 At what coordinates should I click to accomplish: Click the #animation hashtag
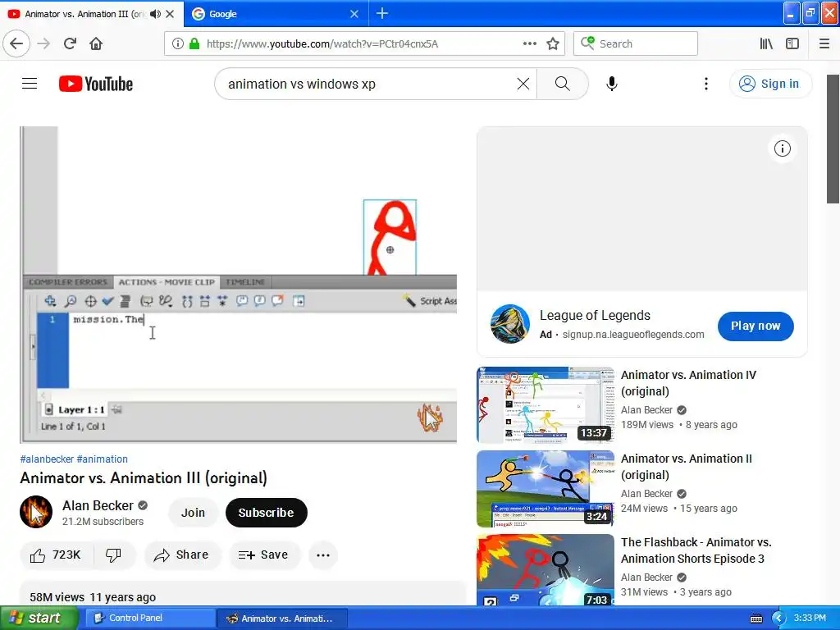click(103, 459)
